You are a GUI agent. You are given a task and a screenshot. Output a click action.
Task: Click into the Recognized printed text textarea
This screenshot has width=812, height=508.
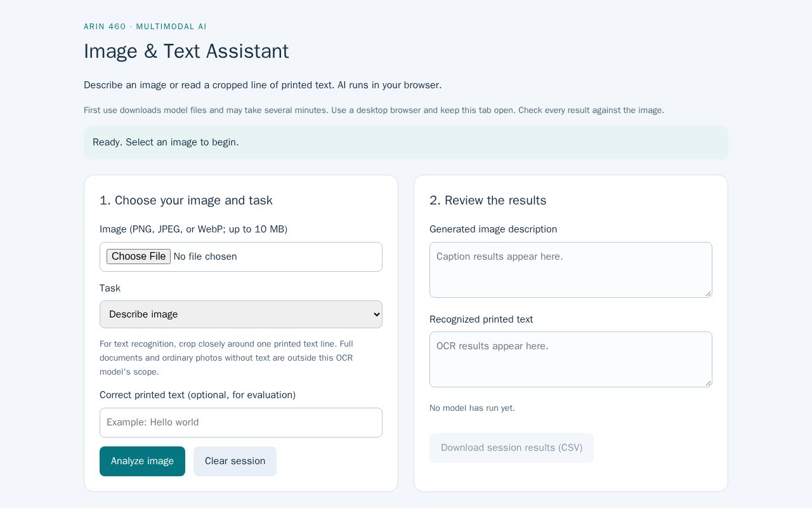tap(571, 359)
